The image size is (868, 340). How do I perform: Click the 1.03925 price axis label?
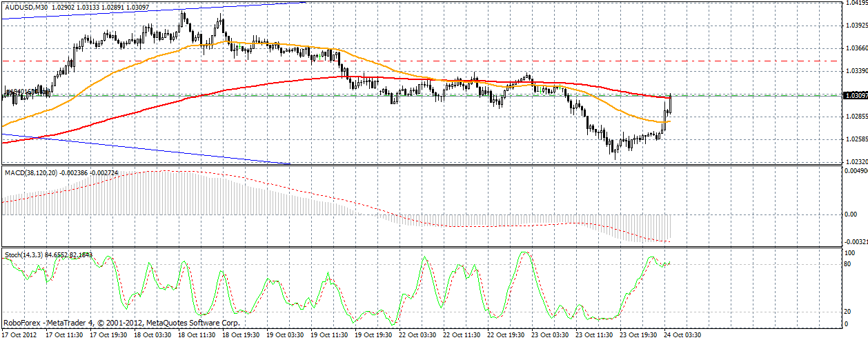click(856, 26)
